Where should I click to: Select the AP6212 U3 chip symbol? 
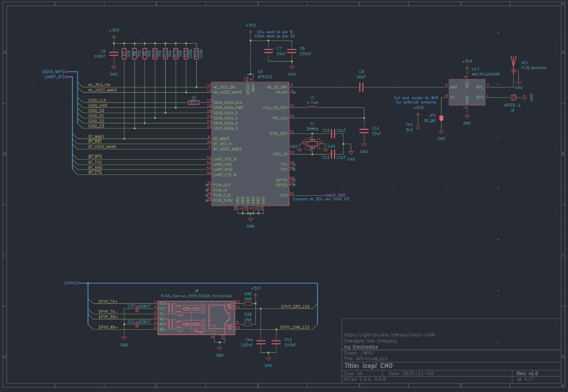tap(250, 144)
